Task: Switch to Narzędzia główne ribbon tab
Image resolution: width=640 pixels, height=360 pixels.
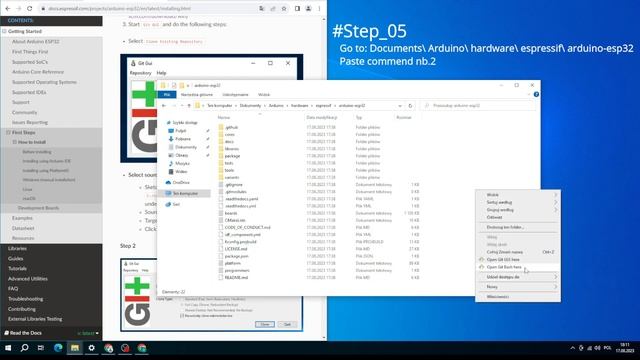Action: (197, 95)
